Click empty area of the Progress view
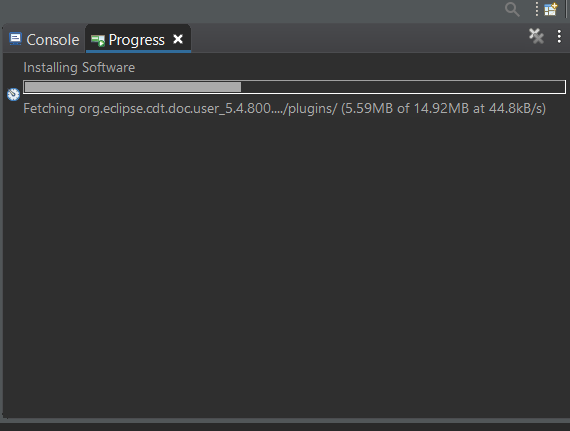Screen dimensions: 570x431 [285, 265]
